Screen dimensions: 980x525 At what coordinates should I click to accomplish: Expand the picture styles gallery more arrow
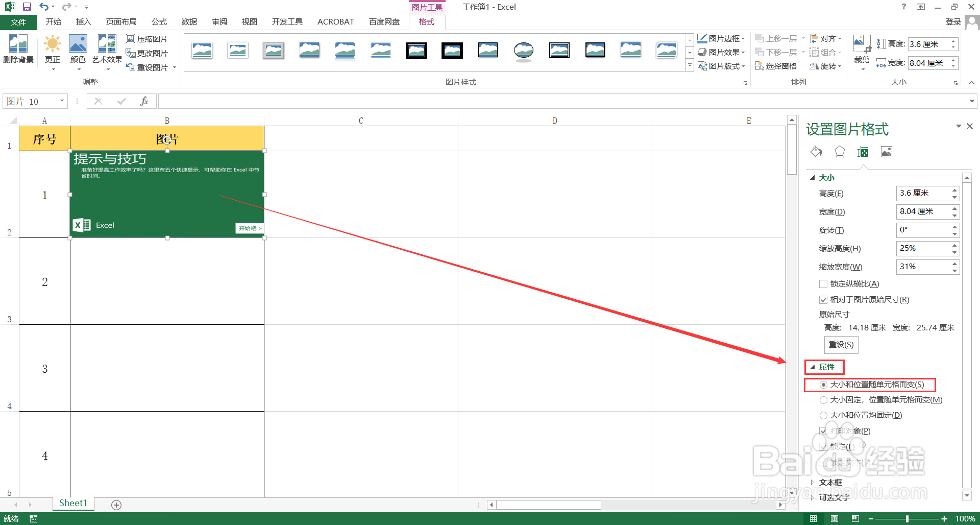point(690,65)
